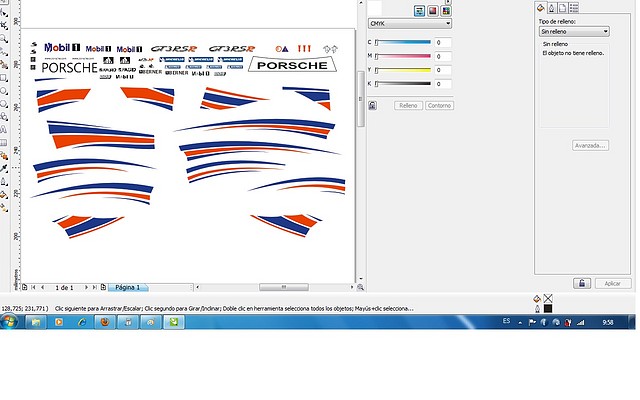This screenshot has width=640, height=400.
Task: Click the white current color preview swatch
Action: [x=375, y=8]
